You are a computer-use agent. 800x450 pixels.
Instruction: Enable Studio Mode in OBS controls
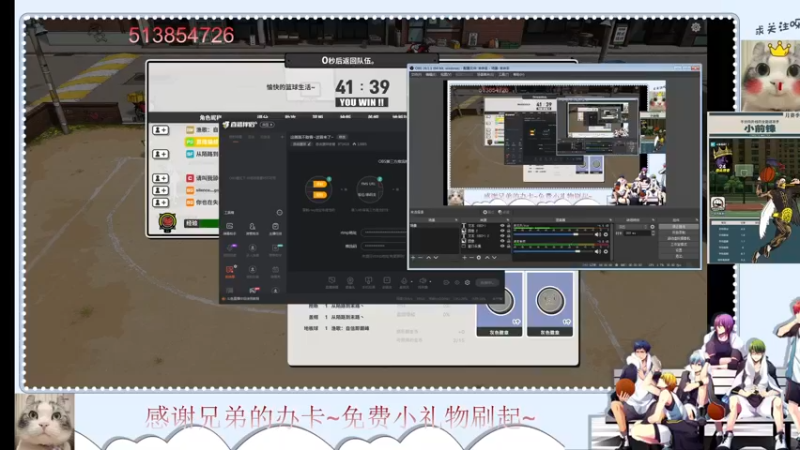coord(679,244)
